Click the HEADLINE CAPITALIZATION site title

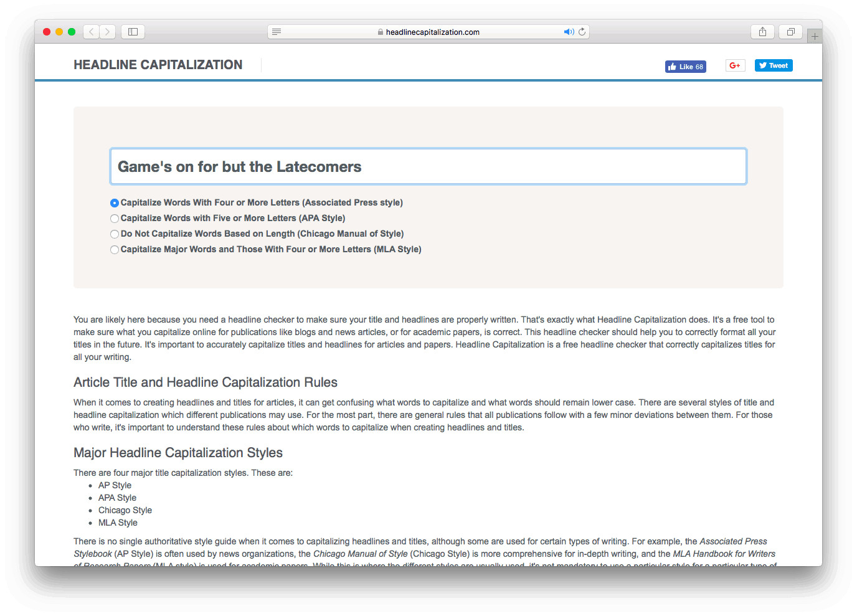[158, 65]
